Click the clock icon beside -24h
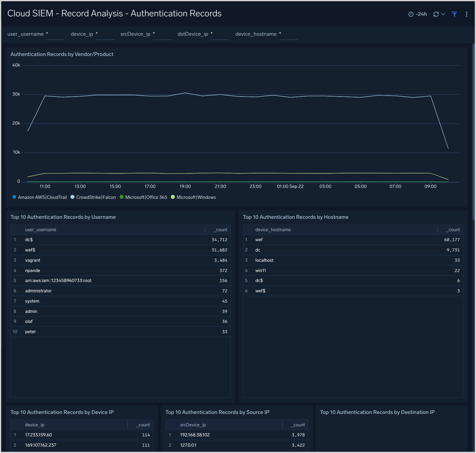476x453 pixels. (x=411, y=14)
